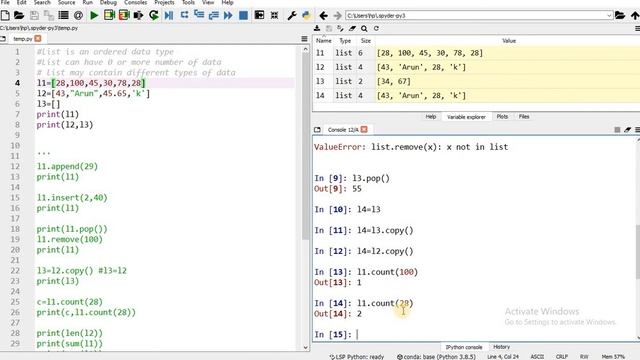Click the step into function icon
This screenshot has width=640, height=360.
[x=199, y=15]
